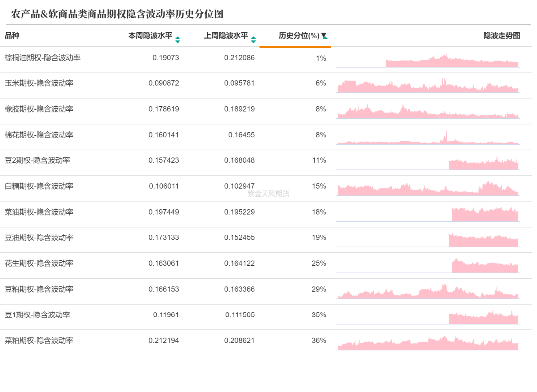Open the 菜粕期权 volatility trend sparkline
Screen dimensions: 537x392
click(428, 343)
